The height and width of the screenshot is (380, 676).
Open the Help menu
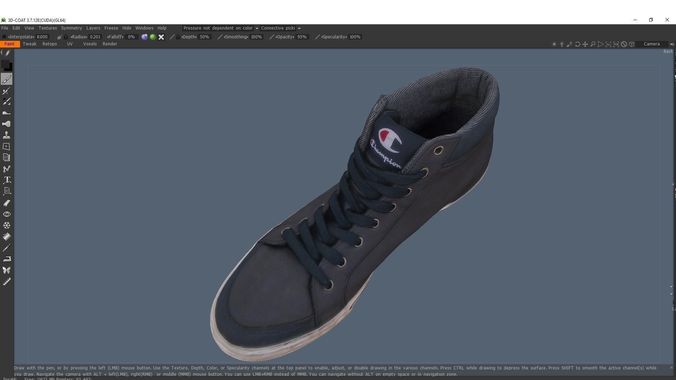point(162,28)
